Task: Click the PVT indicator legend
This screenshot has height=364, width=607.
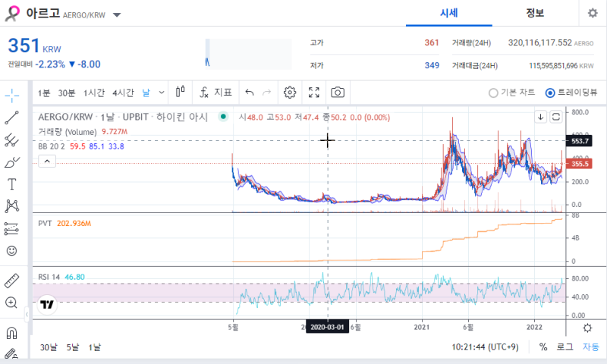Action: coord(45,223)
